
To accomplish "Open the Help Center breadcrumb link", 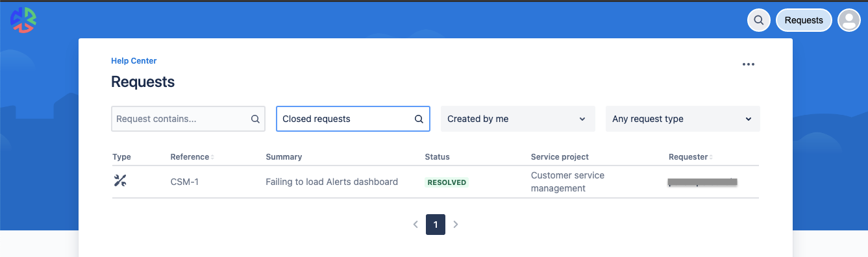I will coord(134,61).
